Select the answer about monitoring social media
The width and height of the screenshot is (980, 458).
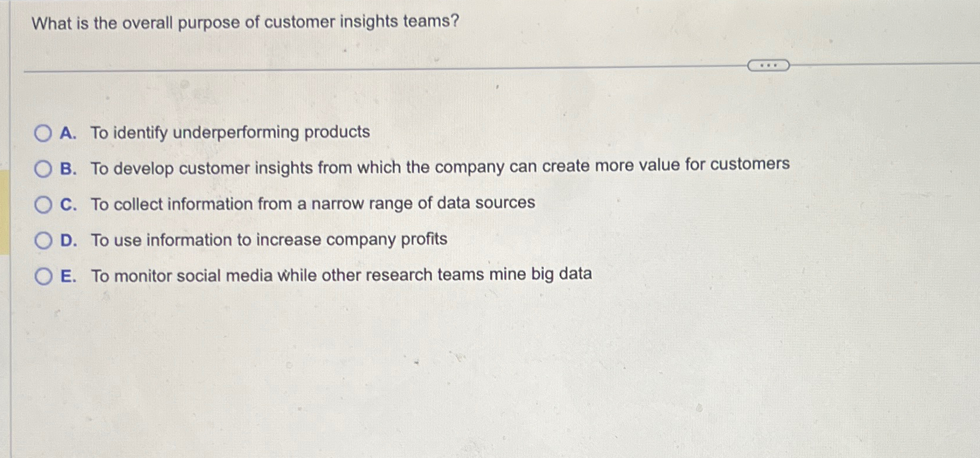(x=342, y=274)
